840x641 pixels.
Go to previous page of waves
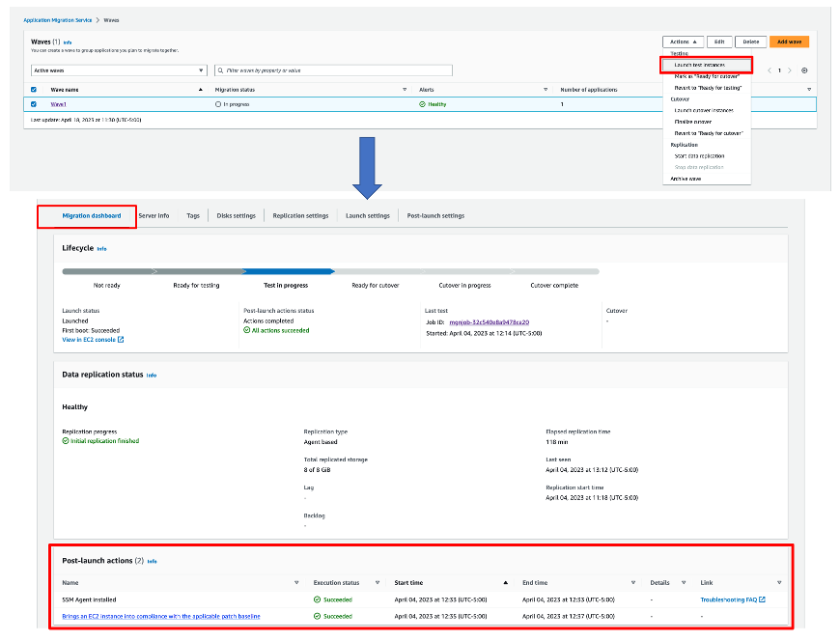point(770,70)
